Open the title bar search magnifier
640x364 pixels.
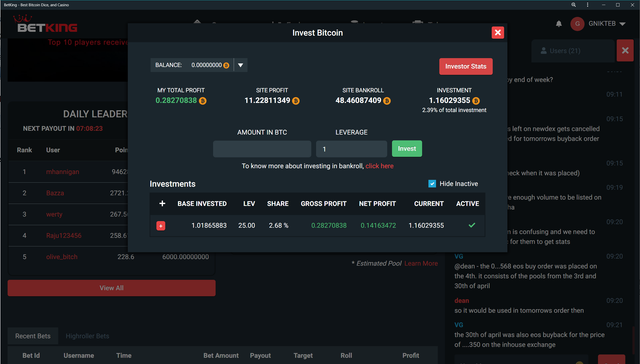(x=573, y=5)
